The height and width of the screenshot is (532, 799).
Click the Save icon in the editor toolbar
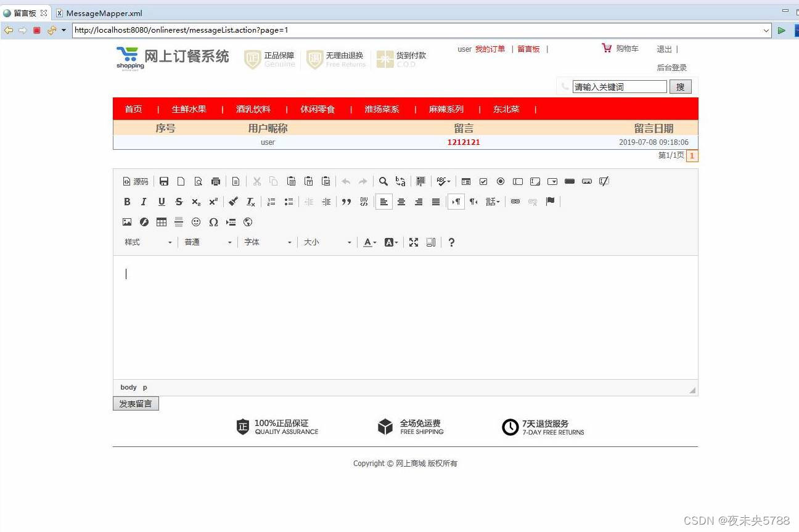(x=164, y=181)
